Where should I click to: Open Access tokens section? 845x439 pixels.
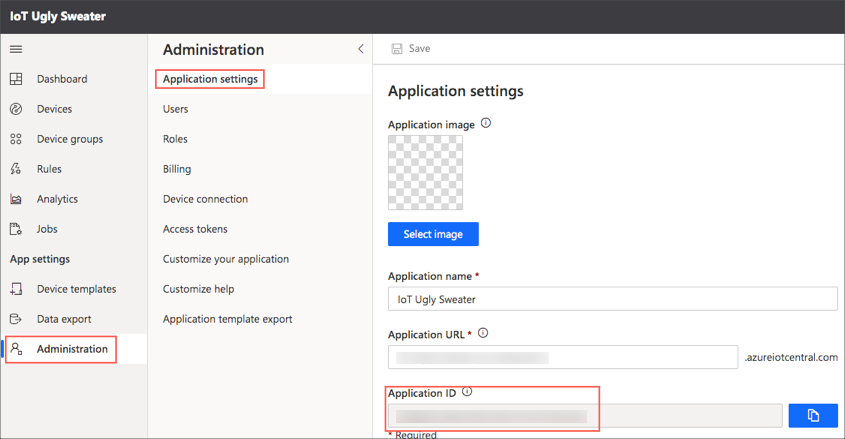click(195, 229)
